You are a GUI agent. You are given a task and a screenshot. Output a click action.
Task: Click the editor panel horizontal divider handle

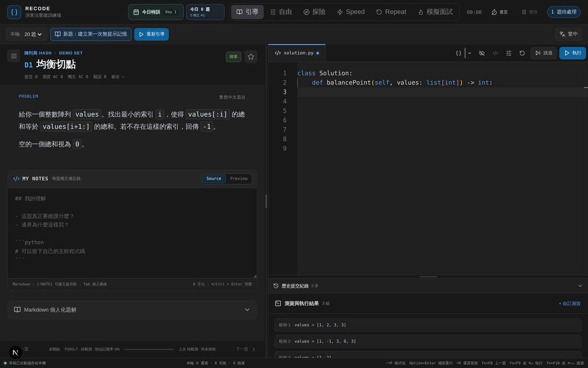428,277
